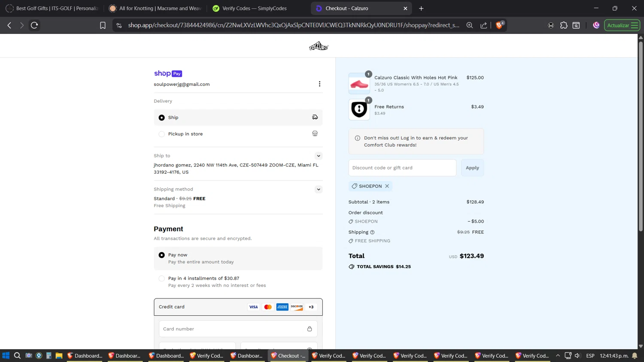The image size is (644, 362).
Task: Click the Discover card icon
Action: [x=297, y=307]
